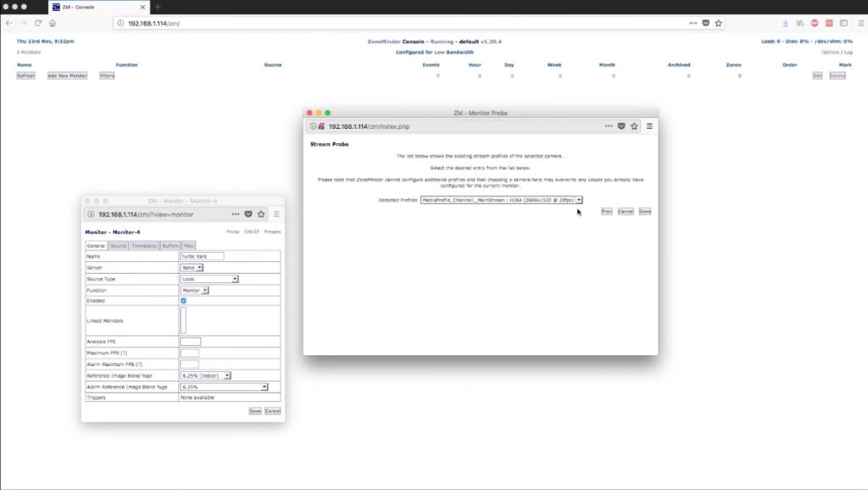Click the Pocket icon in the Monitor-4 toolbar
Screen dimensions: 868x490
247,214
